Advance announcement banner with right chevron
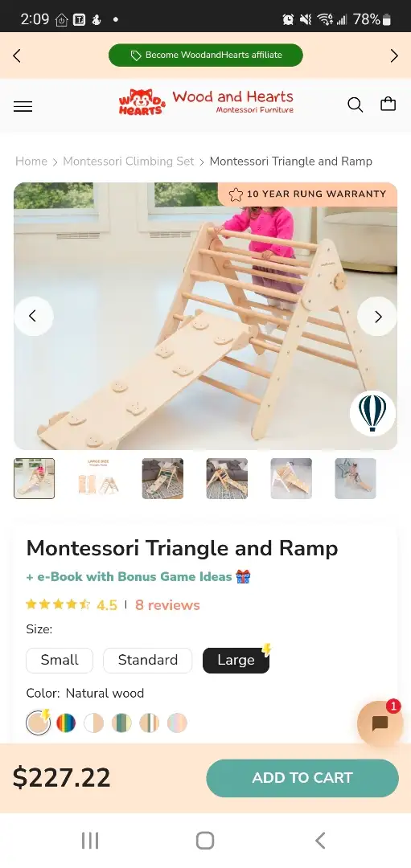Viewport: 411px width, 868px height. coord(394,55)
